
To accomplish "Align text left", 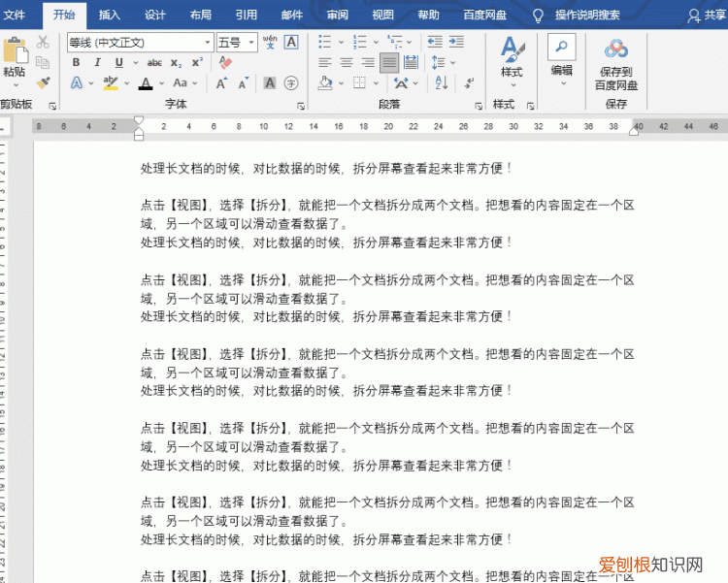I will pos(325,62).
